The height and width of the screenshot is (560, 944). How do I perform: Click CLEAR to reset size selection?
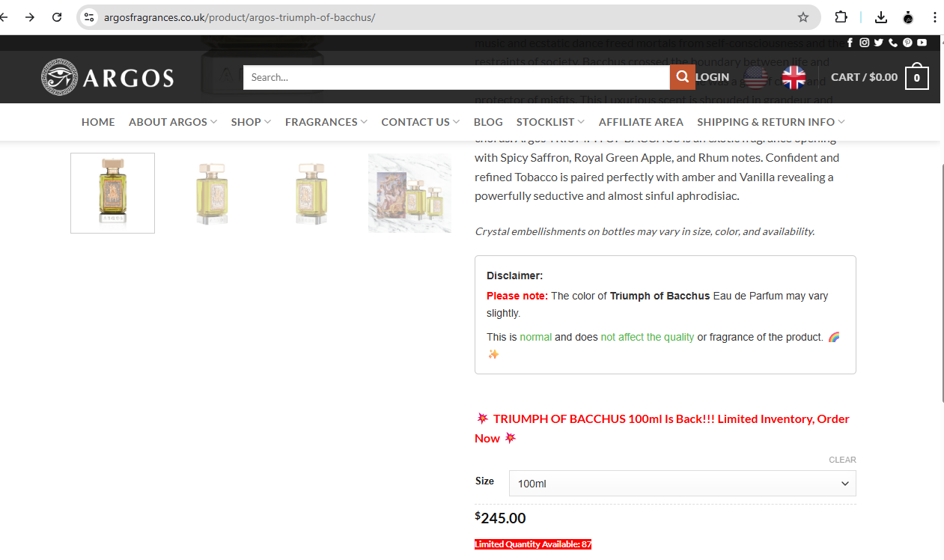pos(842,460)
